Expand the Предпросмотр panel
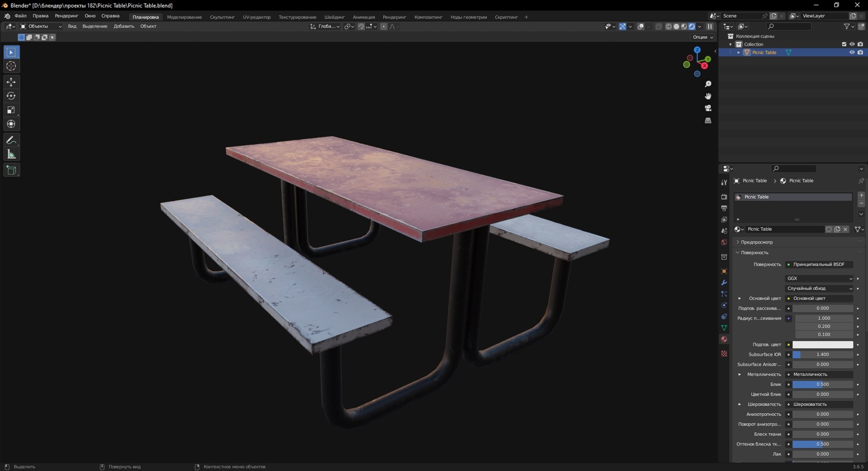 (756, 242)
